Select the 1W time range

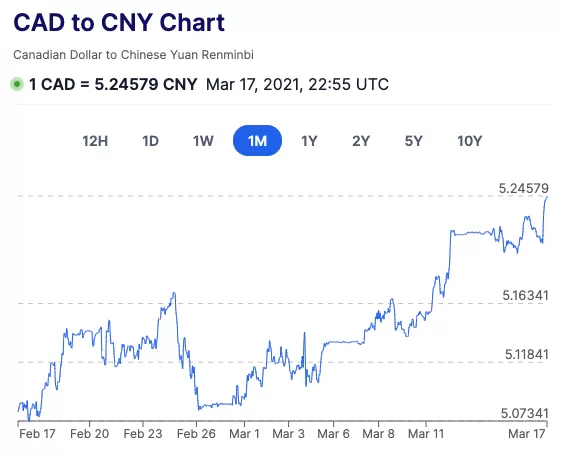pyautogui.click(x=203, y=141)
